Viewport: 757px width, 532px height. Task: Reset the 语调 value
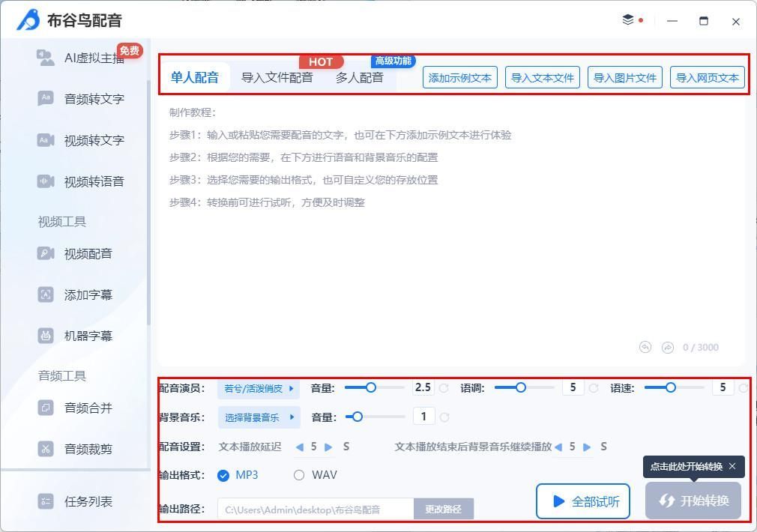[x=594, y=387]
